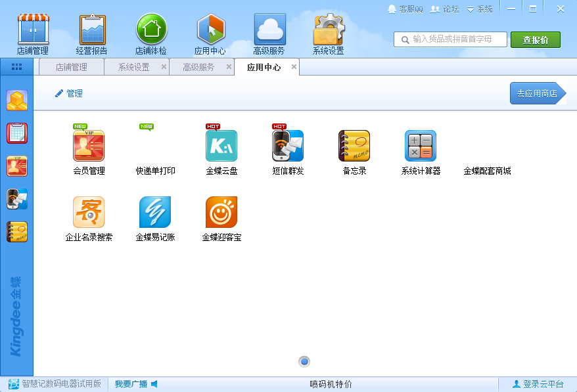The width and height of the screenshot is (577, 392).
Task: Open the 企业名录搜索 app
Action: pyautogui.click(x=89, y=212)
